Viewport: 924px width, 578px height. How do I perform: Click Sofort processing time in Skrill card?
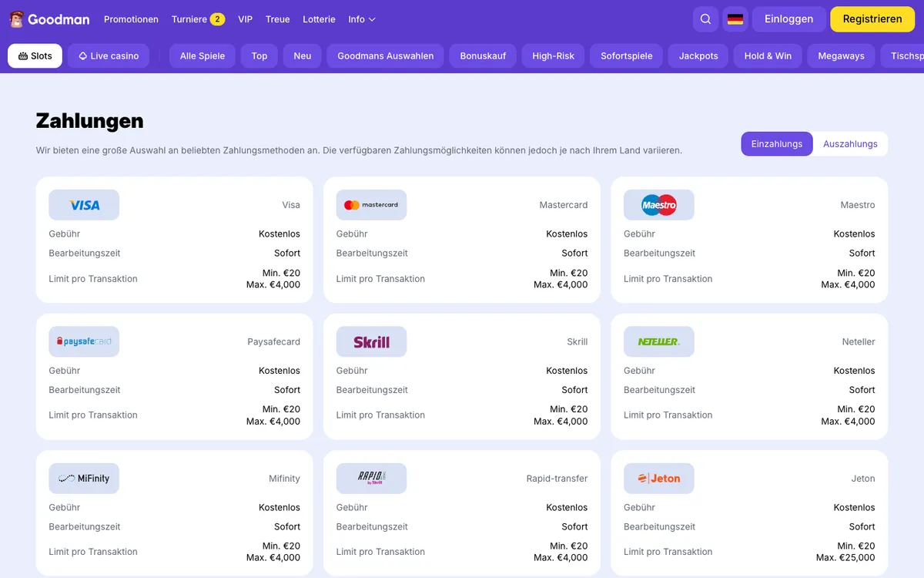[574, 390]
